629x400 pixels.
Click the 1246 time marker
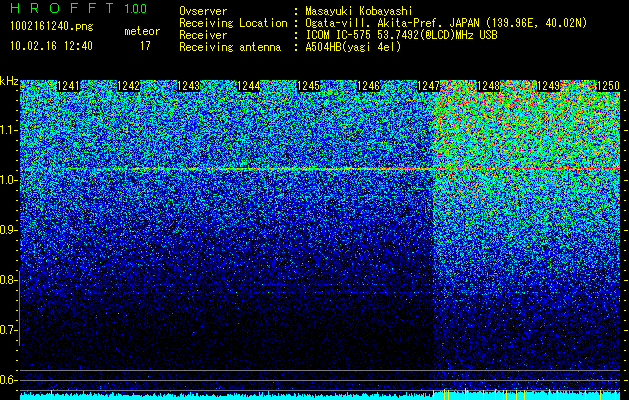pos(369,86)
